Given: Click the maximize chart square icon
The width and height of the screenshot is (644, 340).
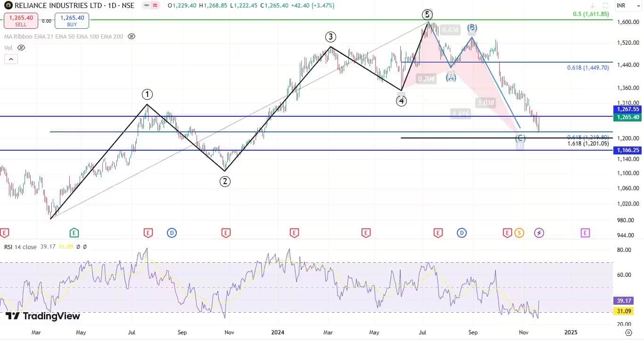Looking at the screenshot, I should point(605,6).
